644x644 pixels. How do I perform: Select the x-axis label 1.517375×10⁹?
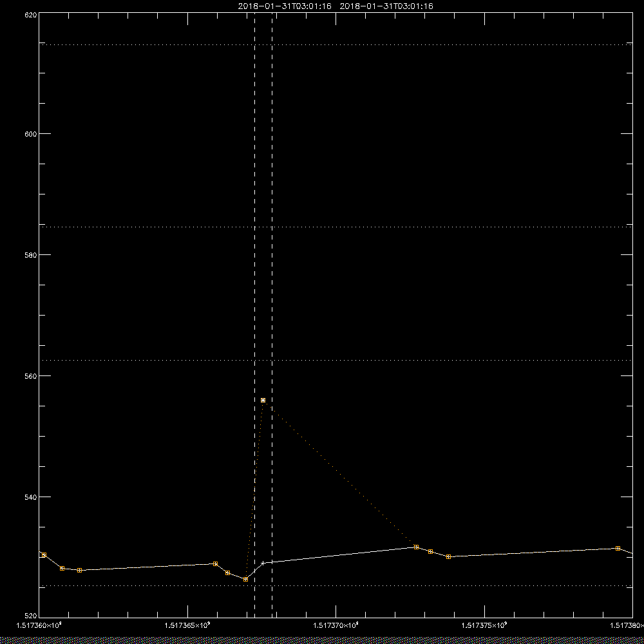[x=484, y=625]
